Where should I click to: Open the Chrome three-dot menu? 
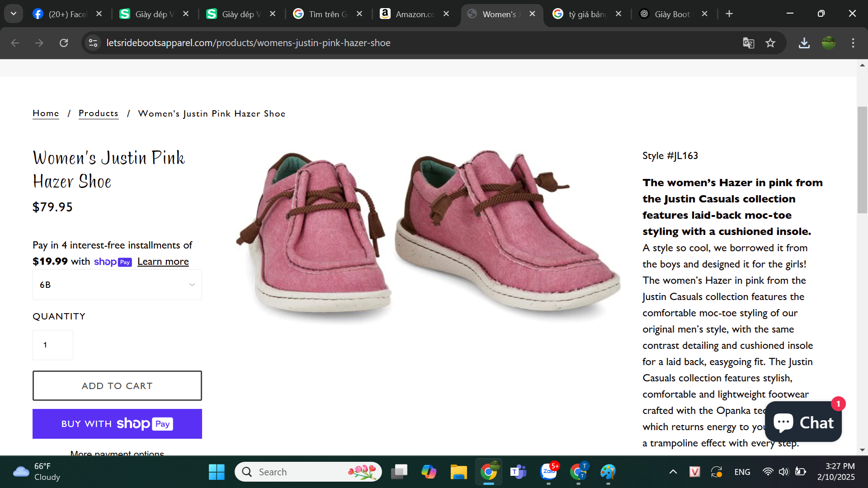[853, 43]
